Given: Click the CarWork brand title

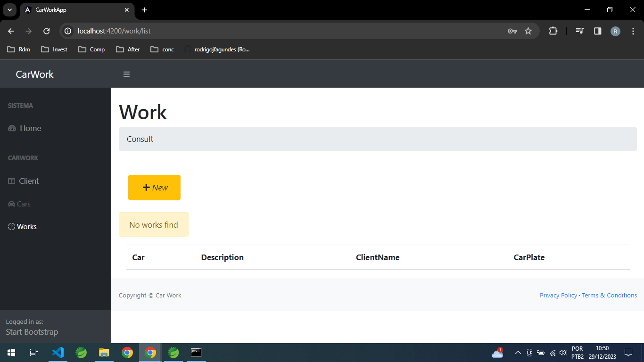Looking at the screenshot, I should [x=35, y=74].
